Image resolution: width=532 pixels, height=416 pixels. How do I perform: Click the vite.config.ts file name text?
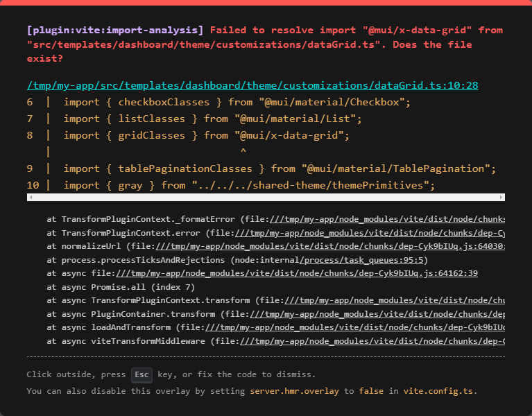(x=438, y=391)
